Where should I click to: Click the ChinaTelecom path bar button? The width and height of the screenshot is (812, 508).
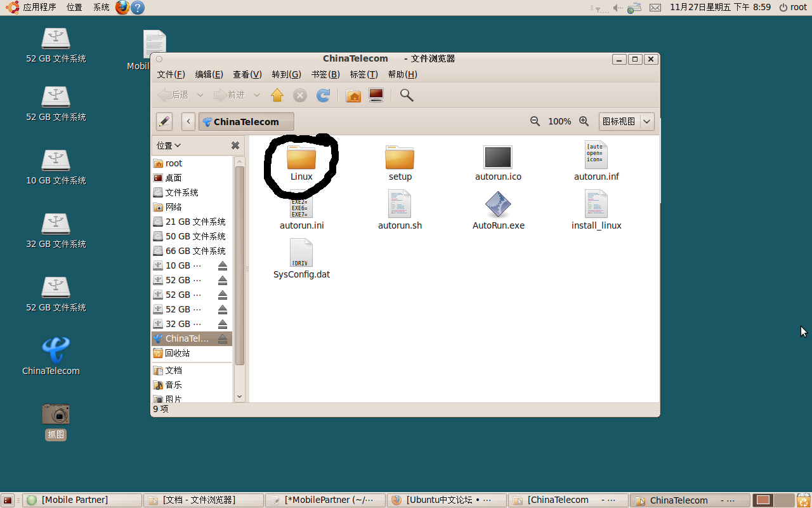tap(246, 121)
